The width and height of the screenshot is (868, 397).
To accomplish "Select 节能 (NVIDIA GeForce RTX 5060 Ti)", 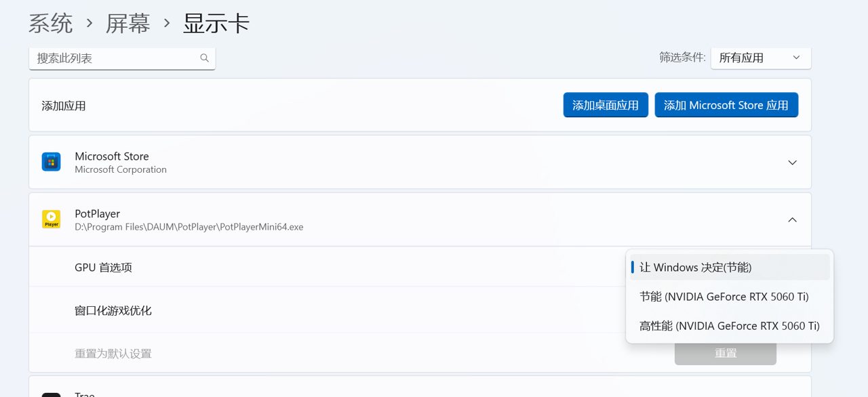I will click(730, 297).
